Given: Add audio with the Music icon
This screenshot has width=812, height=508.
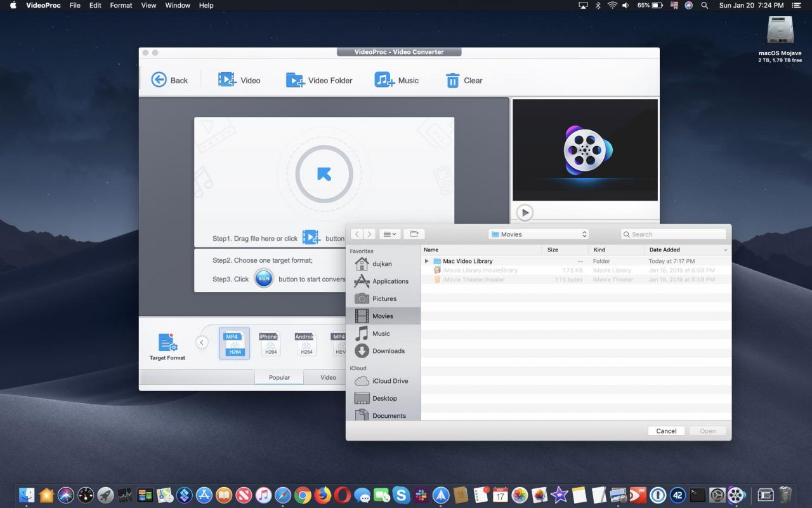Looking at the screenshot, I should point(384,80).
